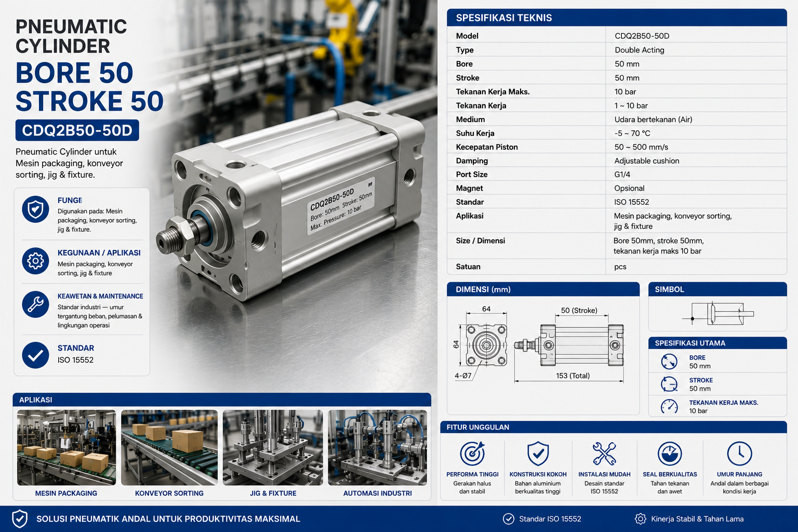Click the seal gauge icon above Seal Berkualitas
798x532 pixels.
670,454
